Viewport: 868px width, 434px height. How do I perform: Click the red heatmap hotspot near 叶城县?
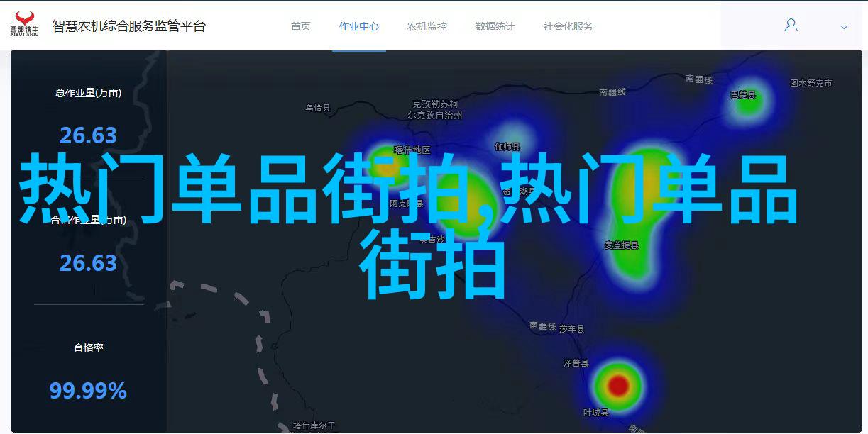[x=619, y=386]
